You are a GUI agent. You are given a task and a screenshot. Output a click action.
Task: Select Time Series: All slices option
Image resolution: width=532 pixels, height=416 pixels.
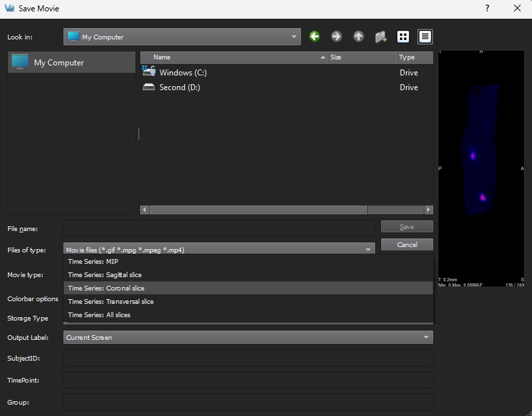coord(99,315)
